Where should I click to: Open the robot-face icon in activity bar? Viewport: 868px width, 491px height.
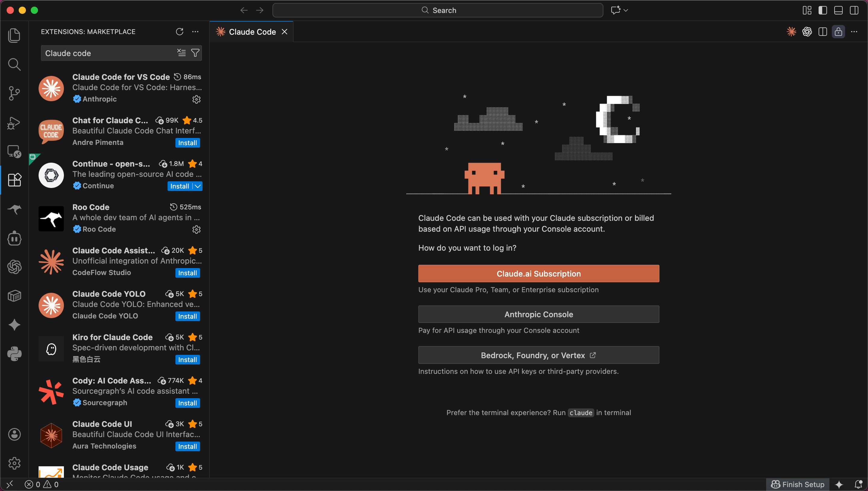(14, 238)
